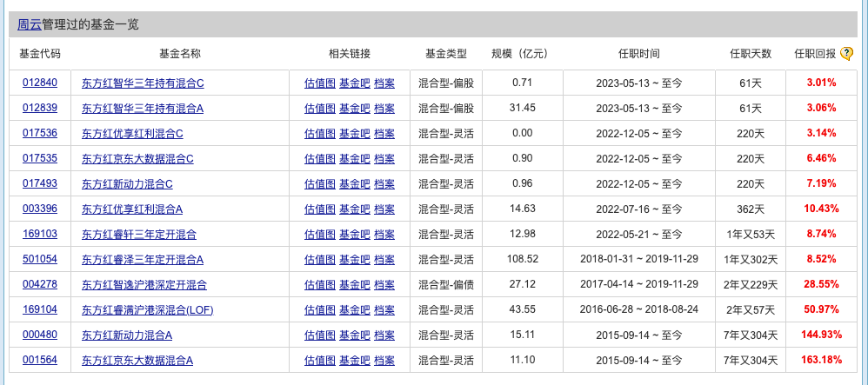868x385 pixels.
Task: Click the 任职回报 column header
Action: click(814, 54)
